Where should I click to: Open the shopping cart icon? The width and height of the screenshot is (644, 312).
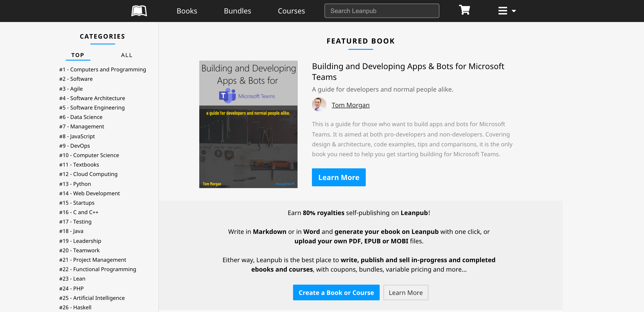[464, 10]
